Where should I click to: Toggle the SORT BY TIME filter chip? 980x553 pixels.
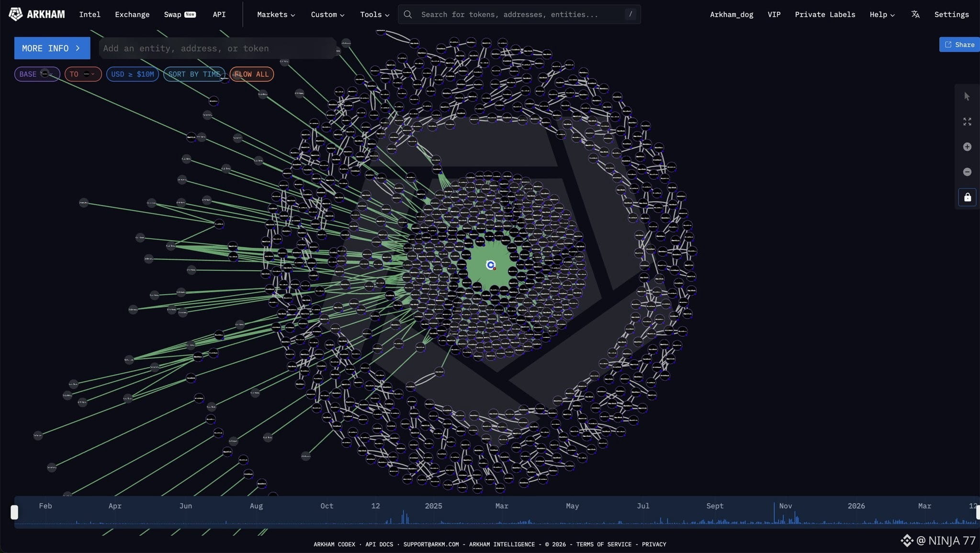[x=194, y=74]
